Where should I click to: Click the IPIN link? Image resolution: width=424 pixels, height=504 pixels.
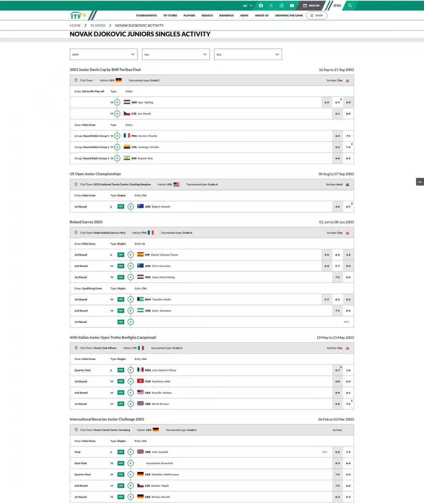(337, 6)
